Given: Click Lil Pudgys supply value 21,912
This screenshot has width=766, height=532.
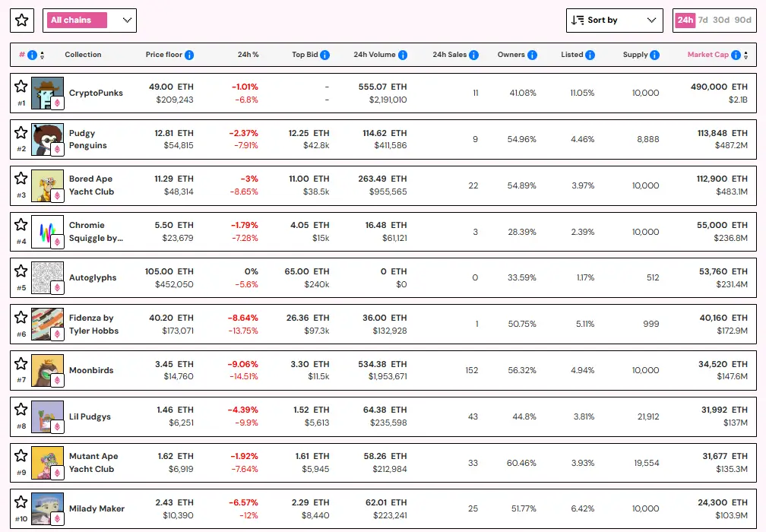Looking at the screenshot, I should click(648, 416).
